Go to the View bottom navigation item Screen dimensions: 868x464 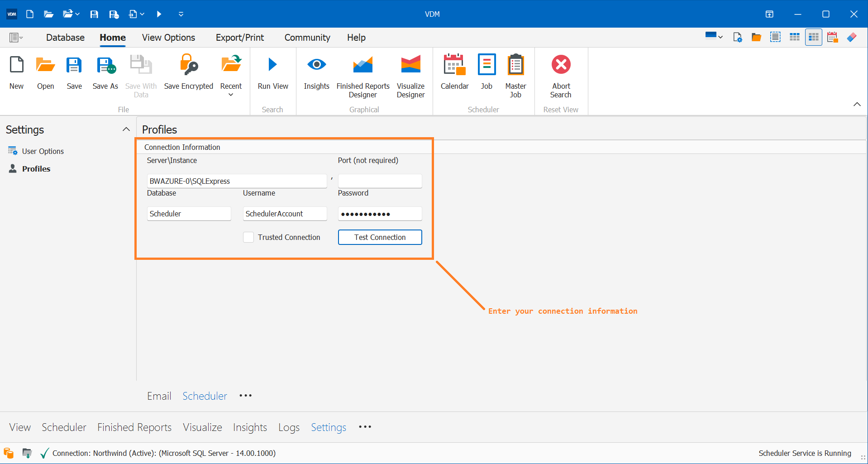(20, 427)
